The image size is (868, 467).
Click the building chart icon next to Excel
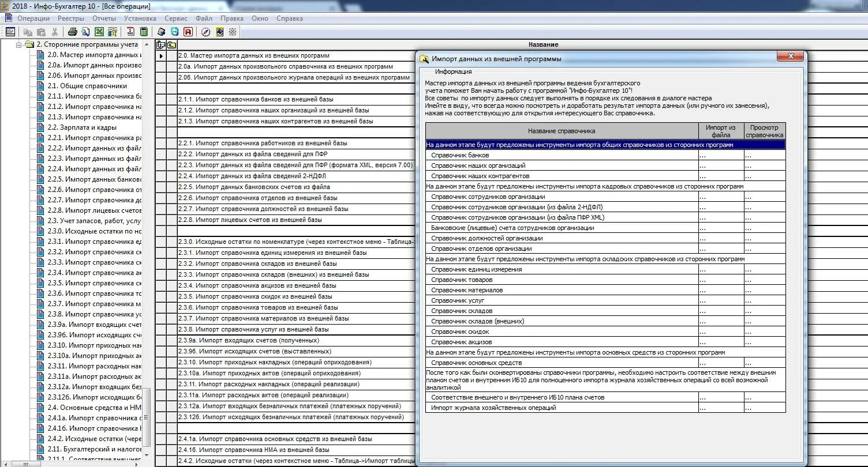point(113,32)
